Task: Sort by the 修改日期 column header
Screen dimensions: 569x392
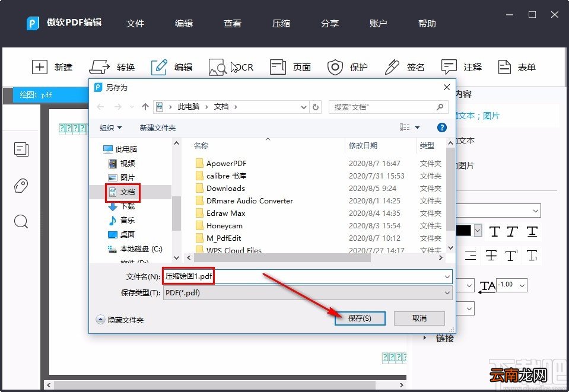Action: point(363,146)
